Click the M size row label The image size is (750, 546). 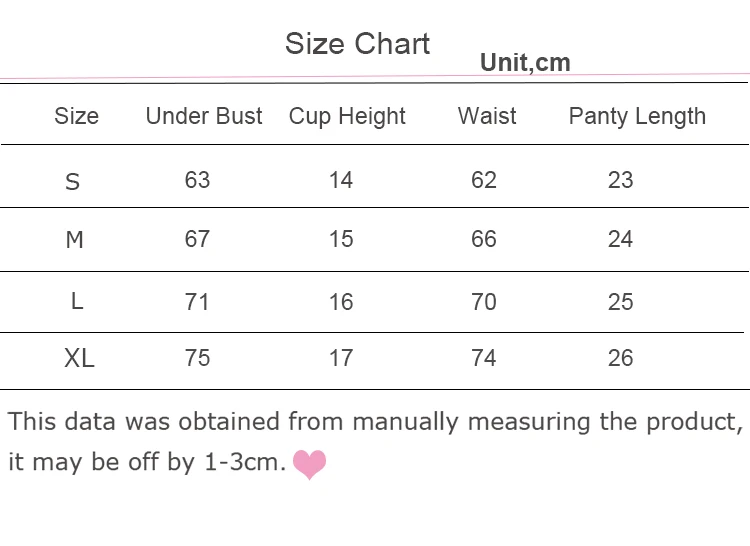point(75,240)
